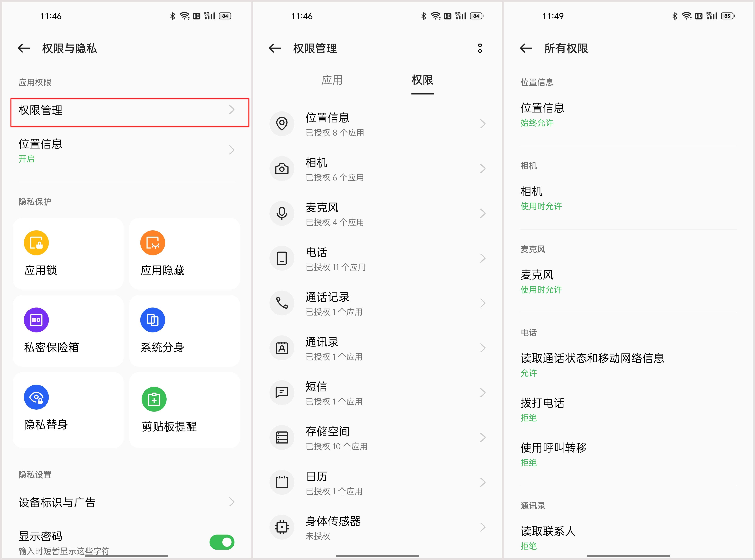Open 读取通话状态和移动网络信息 permission

pos(628,365)
